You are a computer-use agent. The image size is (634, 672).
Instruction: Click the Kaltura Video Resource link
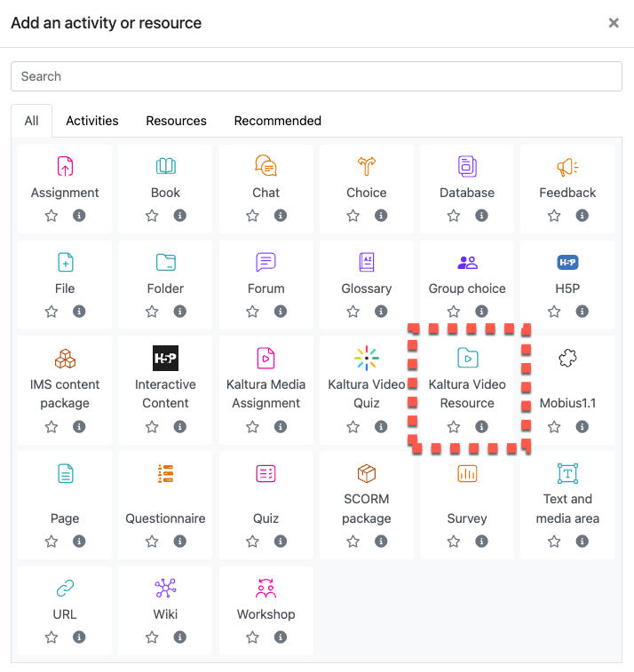[467, 393]
